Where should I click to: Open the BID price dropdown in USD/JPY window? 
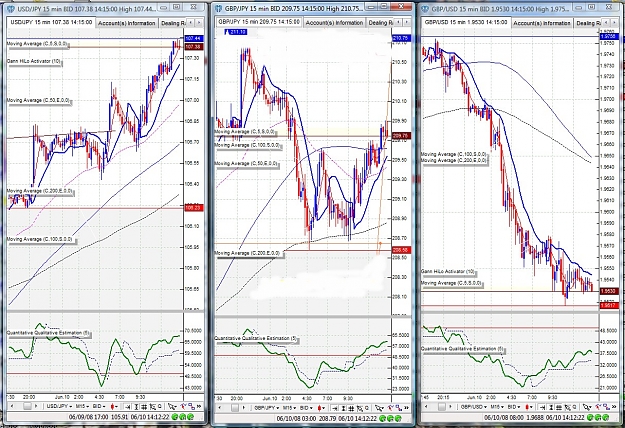coord(99,406)
